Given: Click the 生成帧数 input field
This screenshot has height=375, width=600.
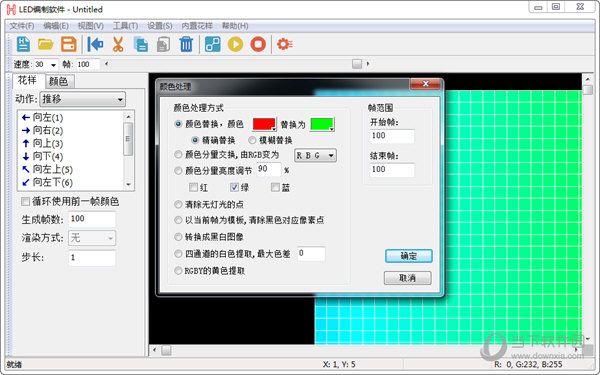Looking at the screenshot, I should tap(92, 219).
